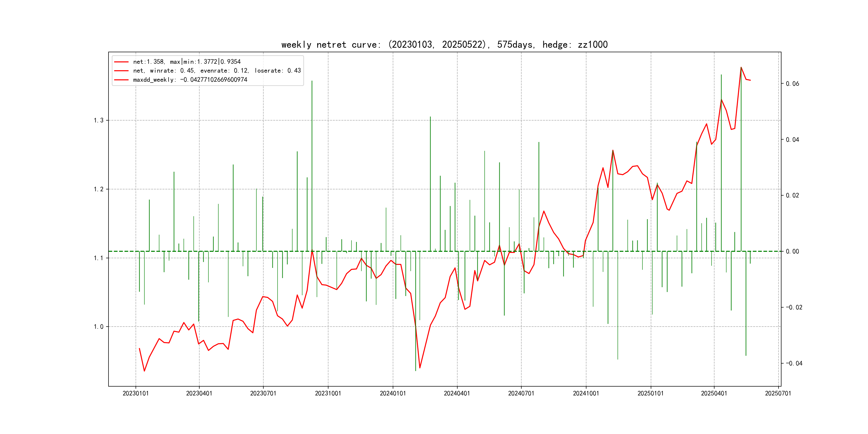The width and height of the screenshot is (868, 434).
Task: Click the 20240701 x-axis tick label
Action: tap(521, 393)
